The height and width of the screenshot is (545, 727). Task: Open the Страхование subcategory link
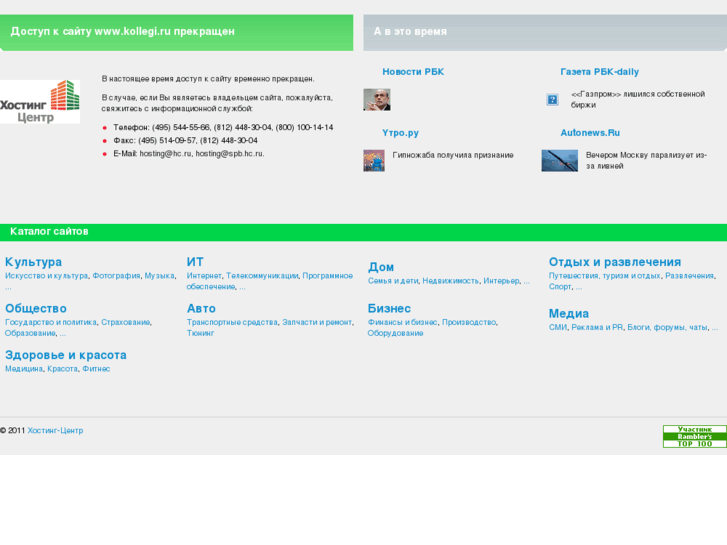(x=126, y=322)
